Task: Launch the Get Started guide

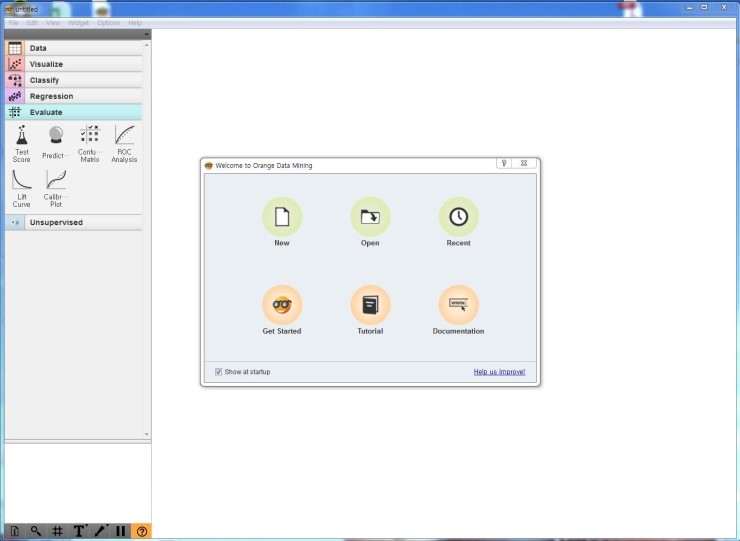Action: click(282, 305)
